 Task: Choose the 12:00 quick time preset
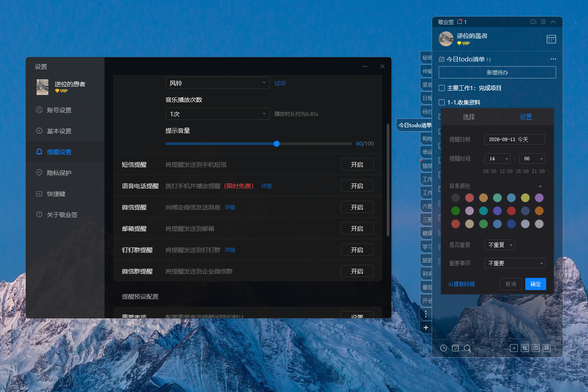click(506, 171)
